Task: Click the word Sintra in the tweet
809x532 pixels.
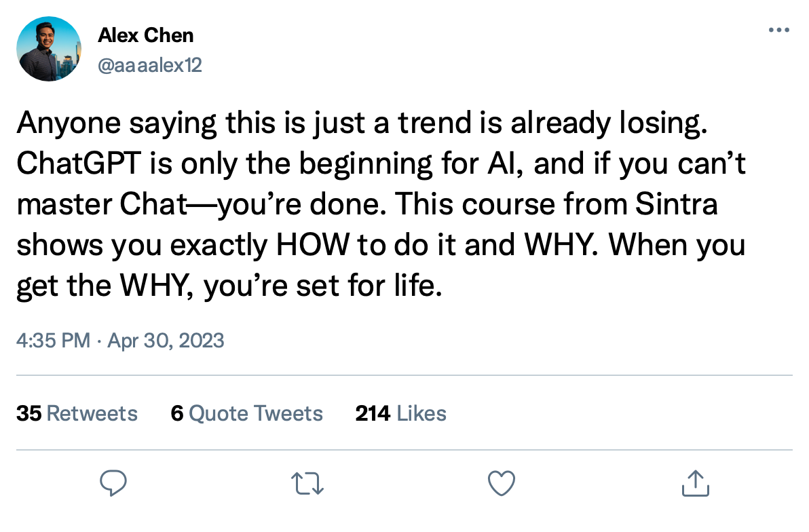Action: [677, 204]
